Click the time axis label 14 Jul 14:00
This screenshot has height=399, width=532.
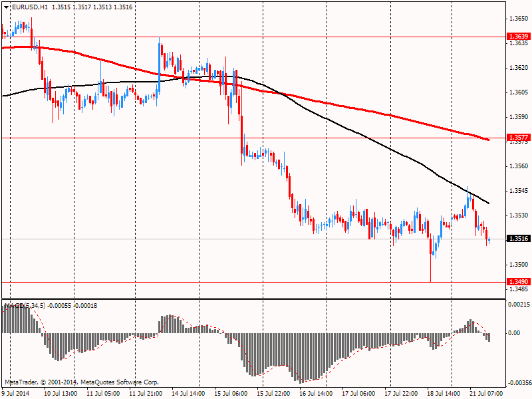pos(188,393)
